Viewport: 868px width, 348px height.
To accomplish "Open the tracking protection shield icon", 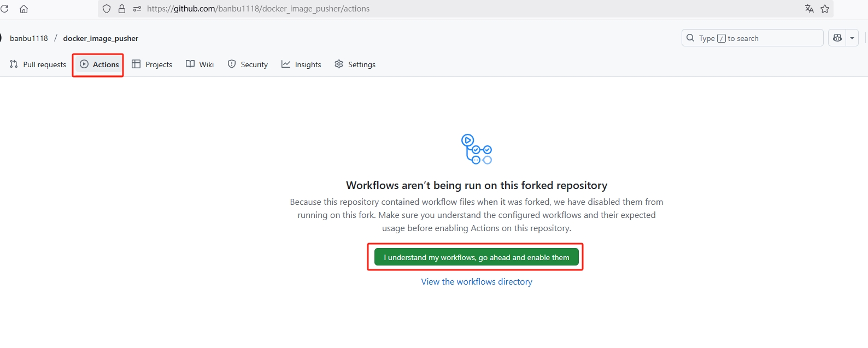I will coord(107,9).
